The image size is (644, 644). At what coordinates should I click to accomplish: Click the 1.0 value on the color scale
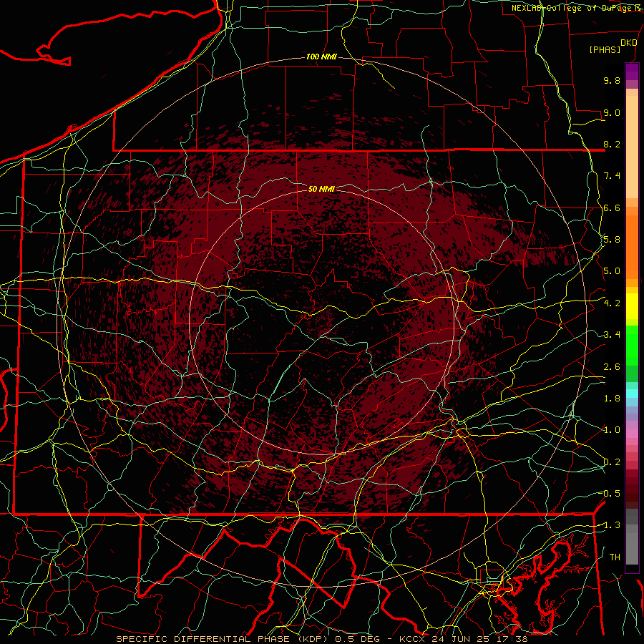click(x=612, y=430)
